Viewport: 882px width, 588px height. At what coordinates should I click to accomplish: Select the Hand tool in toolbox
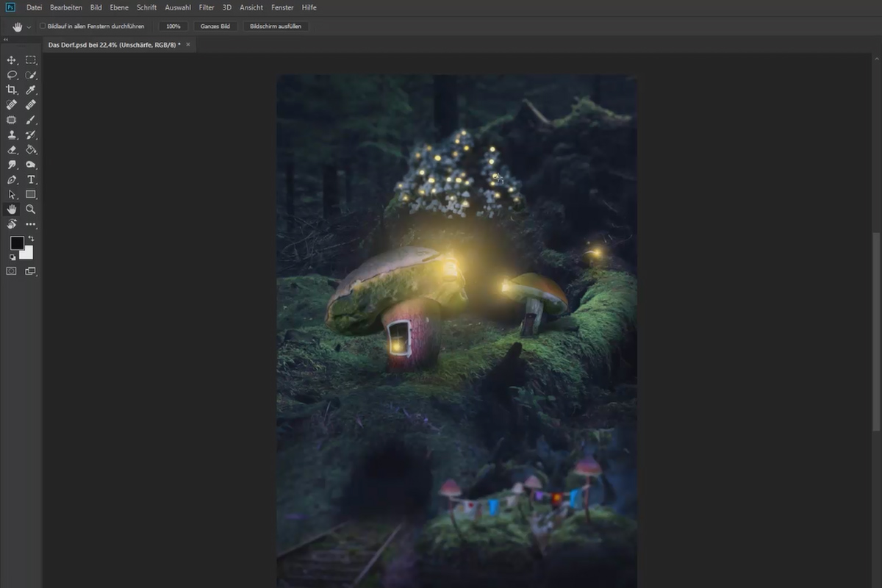(x=12, y=209)
